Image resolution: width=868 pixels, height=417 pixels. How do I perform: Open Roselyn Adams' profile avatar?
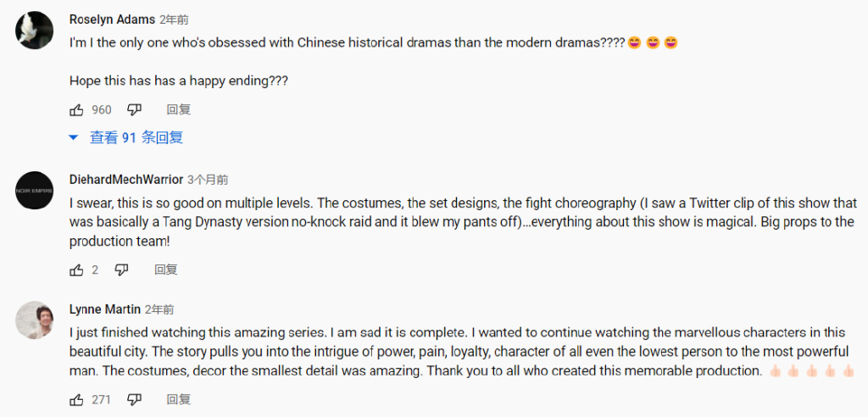click(35, 31)
